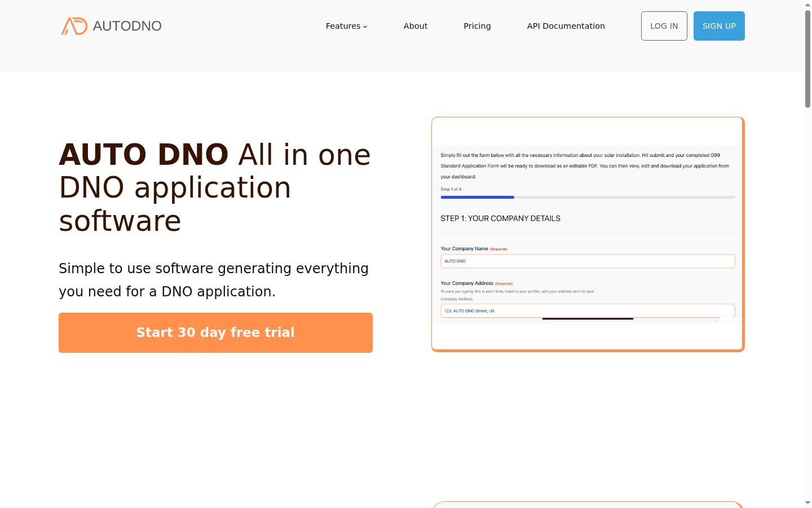Click the form preview screenshot image

[x=588, y=234]
